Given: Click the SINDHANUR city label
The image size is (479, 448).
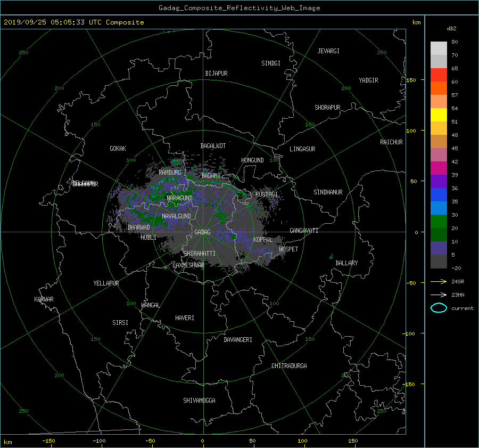Looking at the screenshot, I should pyautogui.click(x=328, y=192).
